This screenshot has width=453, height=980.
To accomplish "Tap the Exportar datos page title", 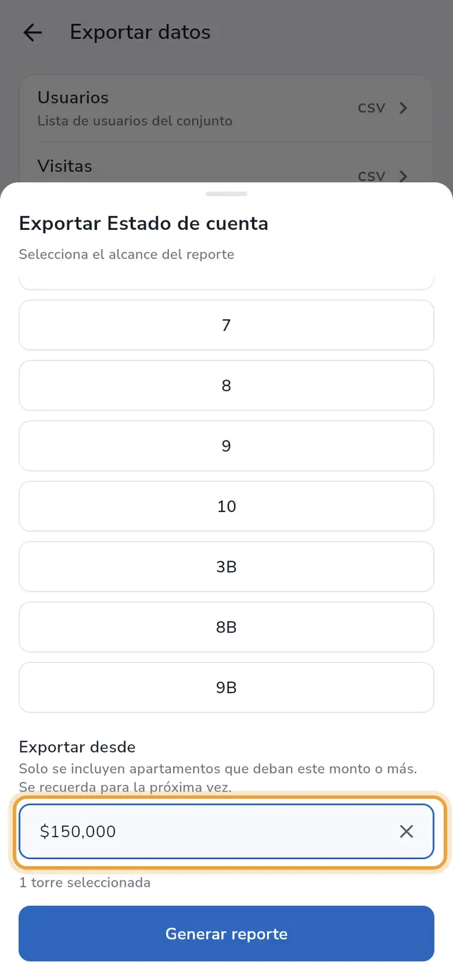I will tap(140, 32).
